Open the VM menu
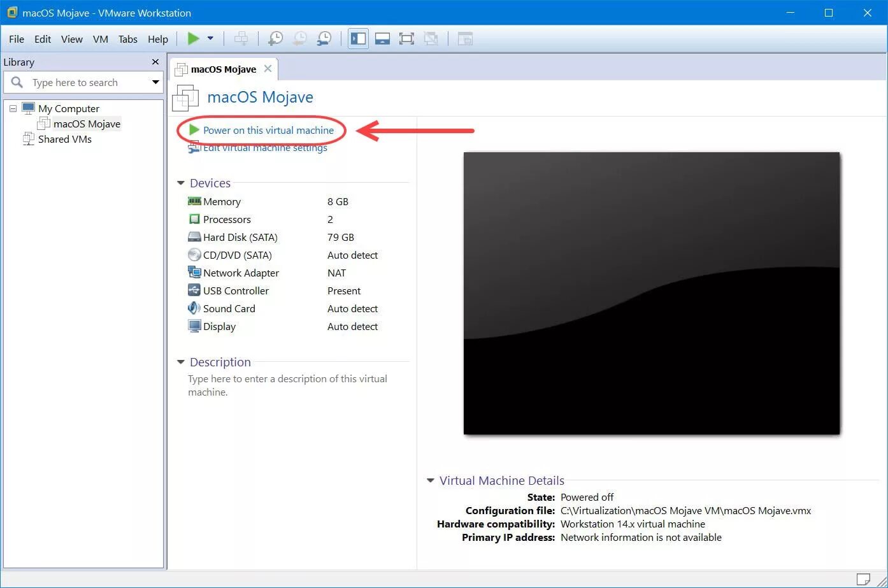Screen dimensions: 888x588 (100, 39)
